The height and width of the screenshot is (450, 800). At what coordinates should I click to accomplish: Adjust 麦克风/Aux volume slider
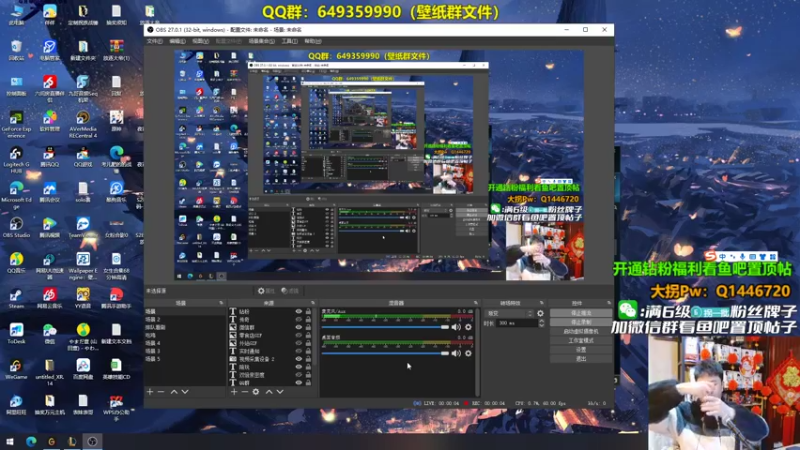[x=385, y=327]
